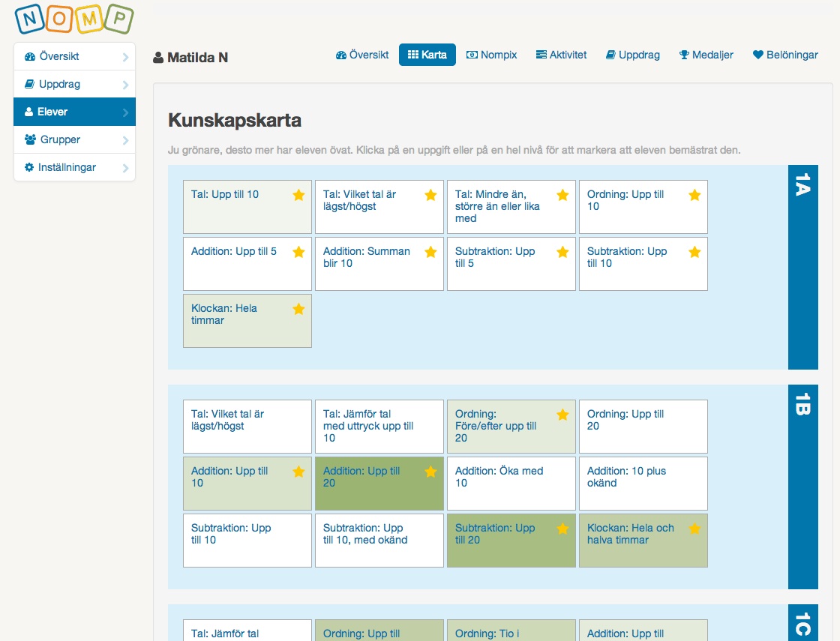Open the Uppdrag tab in top navigation
The width and height of the screenshot is (840, 641).
632,54
